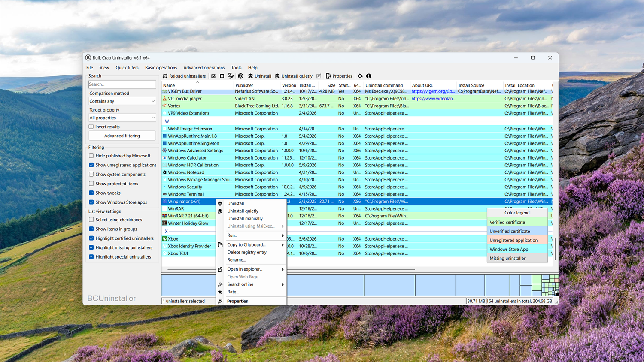This screenshot has width=644, height=362.
Task: Click the Reload uninstallers button label
Action: coord(187,76)
